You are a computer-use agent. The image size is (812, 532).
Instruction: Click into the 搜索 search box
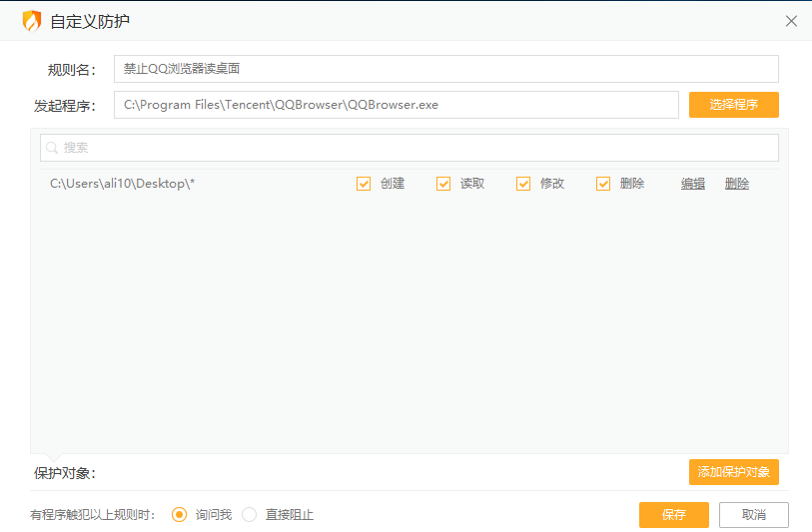click(409, 148)
